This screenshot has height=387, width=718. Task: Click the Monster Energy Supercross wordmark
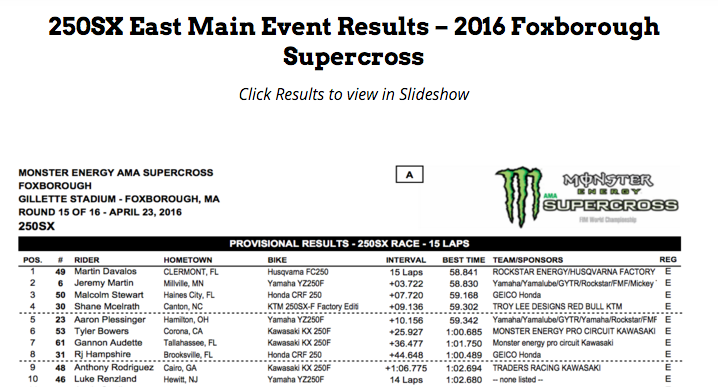click(611, 196)
